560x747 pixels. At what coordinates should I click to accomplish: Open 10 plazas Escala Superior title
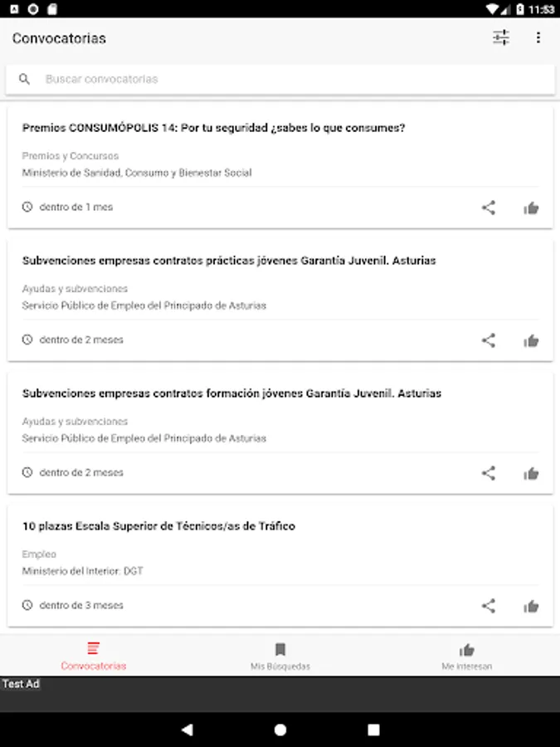158,526
